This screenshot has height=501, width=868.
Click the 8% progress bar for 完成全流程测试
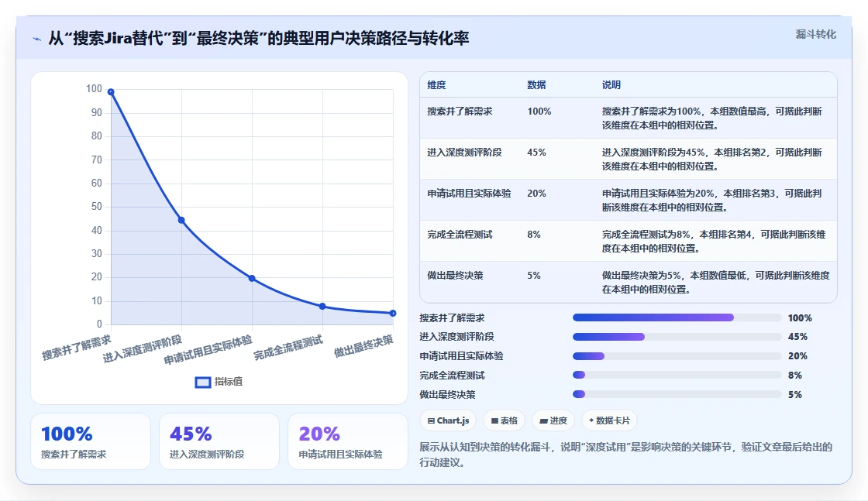coord(677,375)
